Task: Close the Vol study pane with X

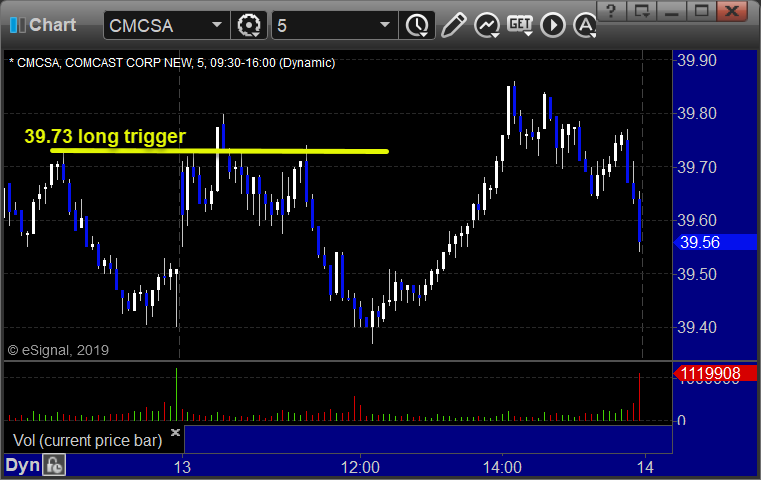Action: coord(175,432)
